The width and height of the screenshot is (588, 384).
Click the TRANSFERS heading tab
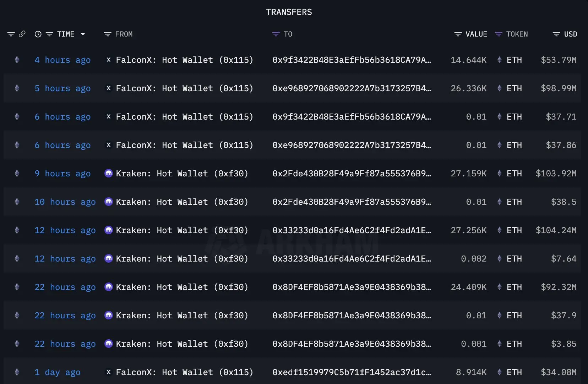289,12
